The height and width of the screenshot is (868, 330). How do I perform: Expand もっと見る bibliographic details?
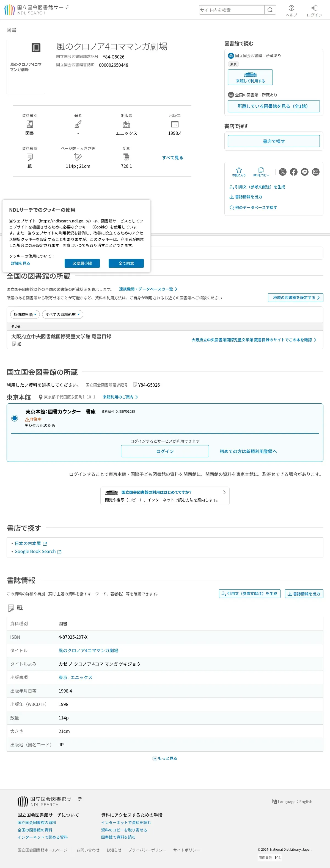coord(165,758)
